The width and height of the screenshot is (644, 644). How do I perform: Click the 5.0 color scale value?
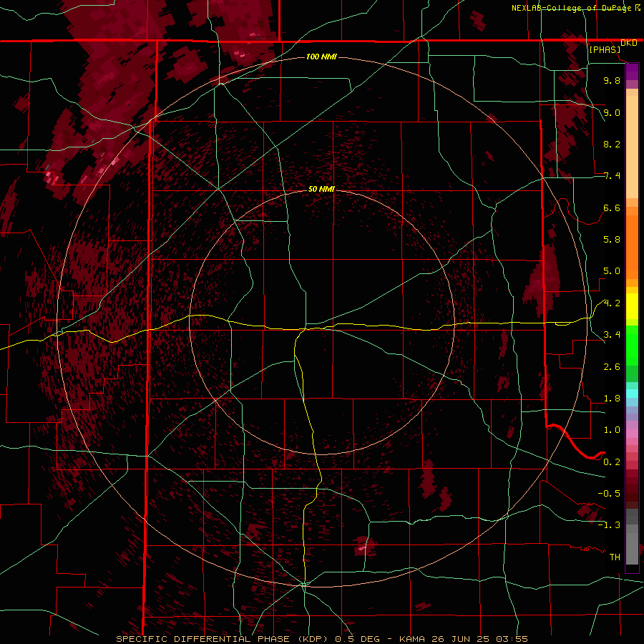point(612,271)
